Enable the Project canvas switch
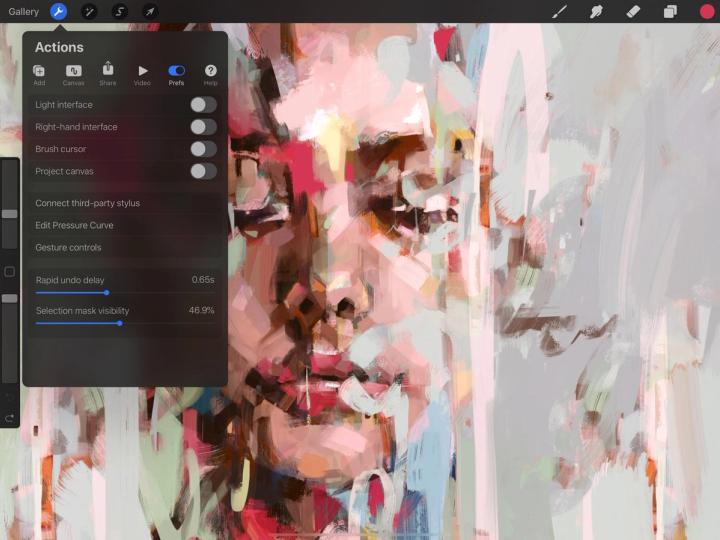Screen dimensions: 720x540 [x=203, y=171]
